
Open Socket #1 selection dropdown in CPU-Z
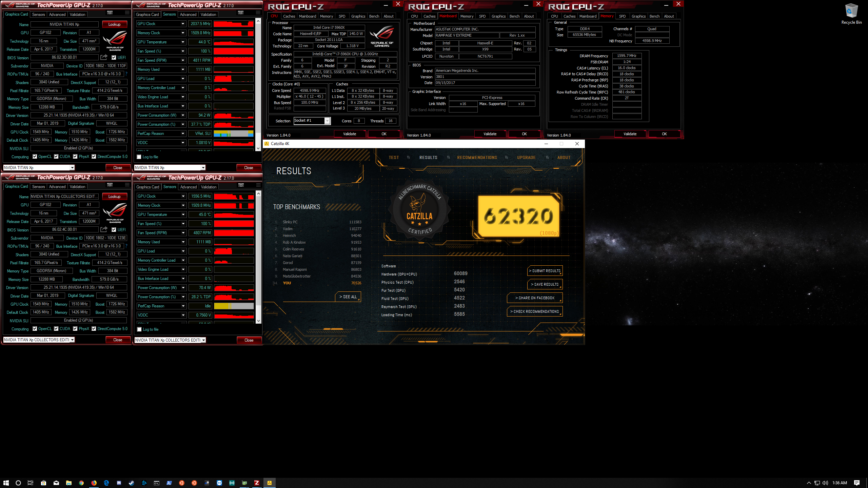(327, 121)
